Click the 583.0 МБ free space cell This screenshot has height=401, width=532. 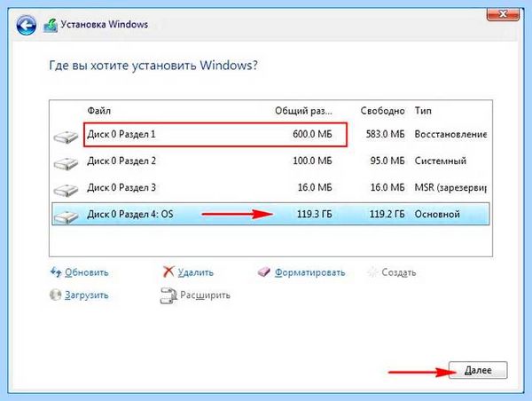385,135
